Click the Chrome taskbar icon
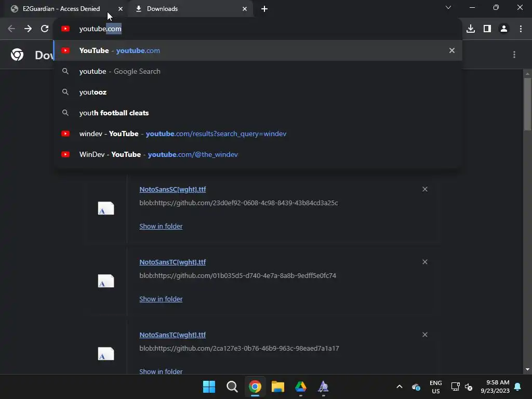532x399 pixels. [255, 387]
